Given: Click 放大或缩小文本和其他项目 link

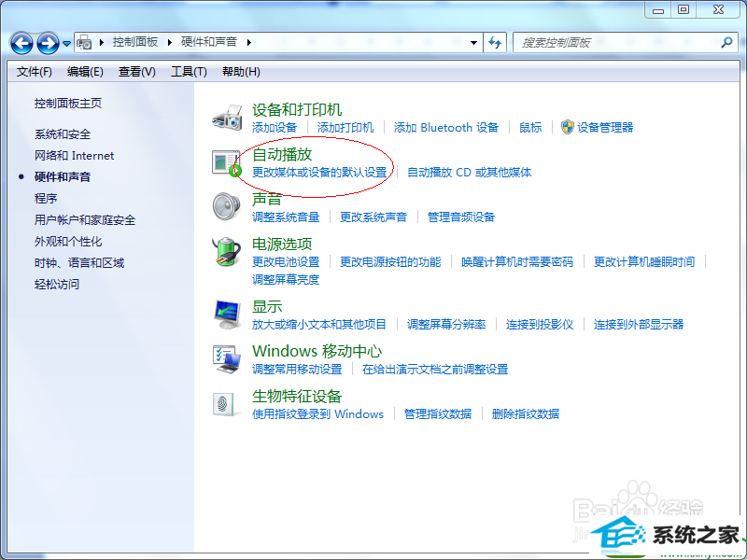Looking at the screenshot, I should click(319, 325).
